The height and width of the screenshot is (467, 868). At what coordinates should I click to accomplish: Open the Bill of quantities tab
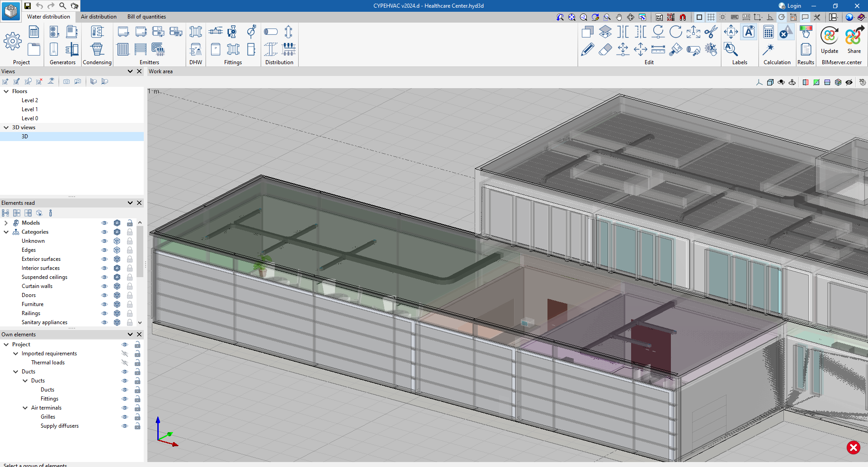click(x=146, y=17)
